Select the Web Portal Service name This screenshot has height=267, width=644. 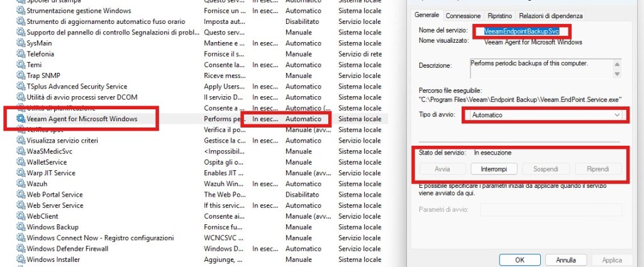point(55,194)
